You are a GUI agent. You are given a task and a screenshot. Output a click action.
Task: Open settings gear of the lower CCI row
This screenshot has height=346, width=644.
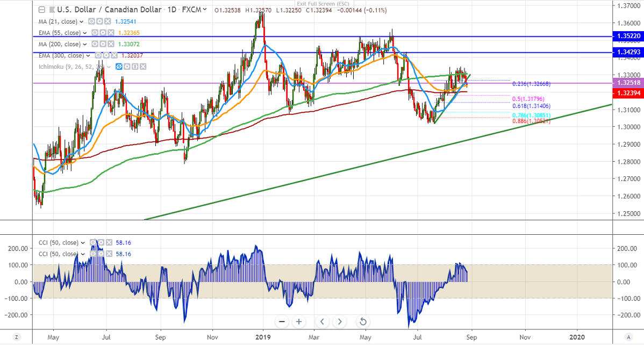tap(101, 254)
